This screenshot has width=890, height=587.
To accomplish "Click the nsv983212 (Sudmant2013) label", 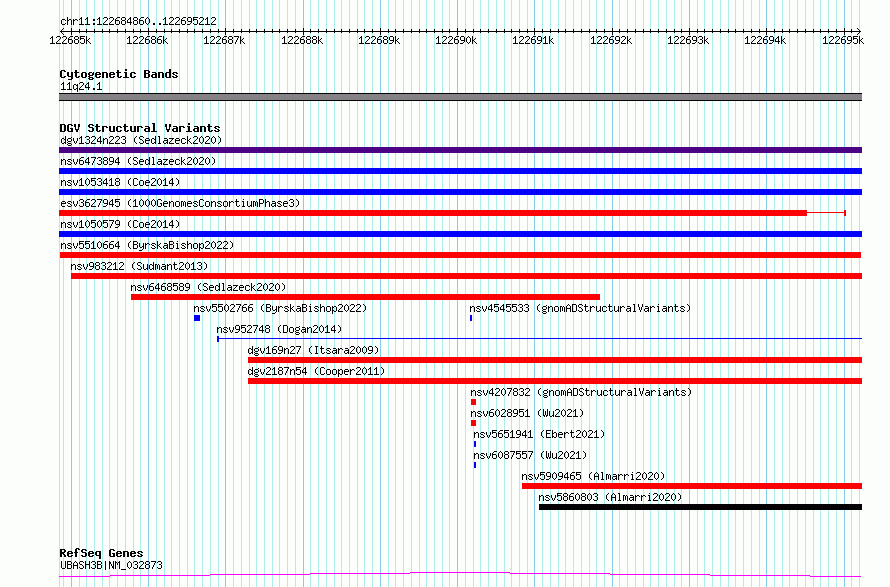I will click(139, 266).
